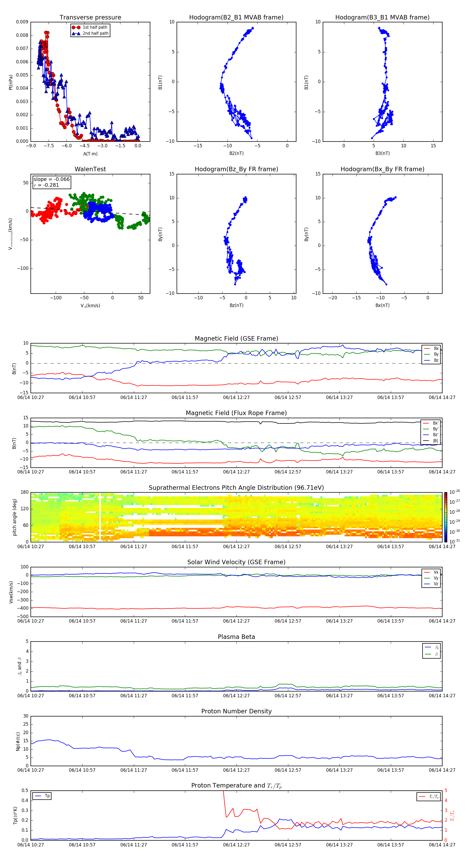Viewport: 473px width, 868px height.
Task: Click the 'Plasma Beta' title
Action: coord(236,637)
